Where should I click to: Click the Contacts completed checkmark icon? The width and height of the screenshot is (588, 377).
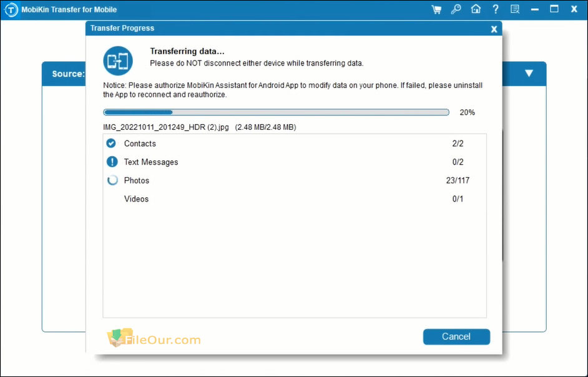(111, 144)
